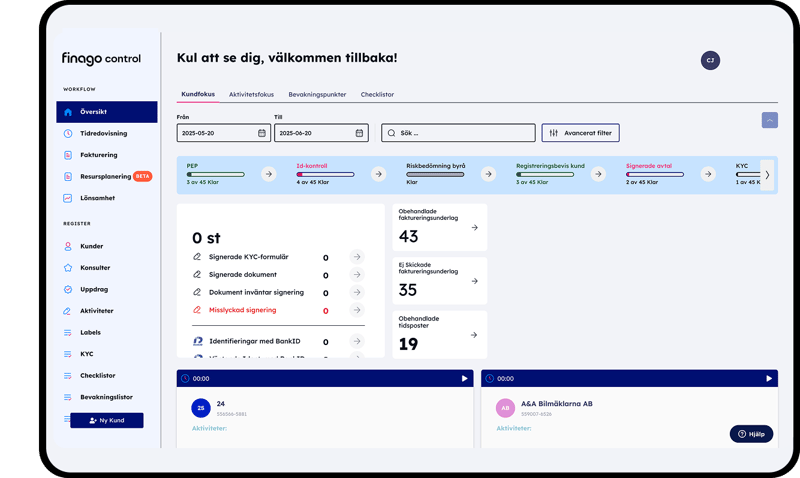The width and height of the screenshot is (800, 478).
Task: Open the Avancerat filter options
Action: pos(581,133)
